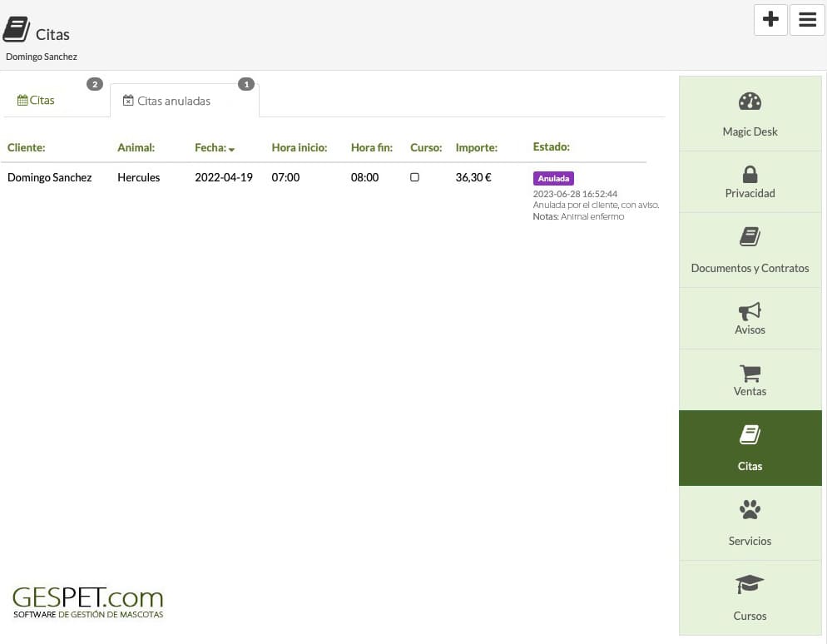
Task: Open the Magic Desk dashboard icon
Action: (750, 102)
